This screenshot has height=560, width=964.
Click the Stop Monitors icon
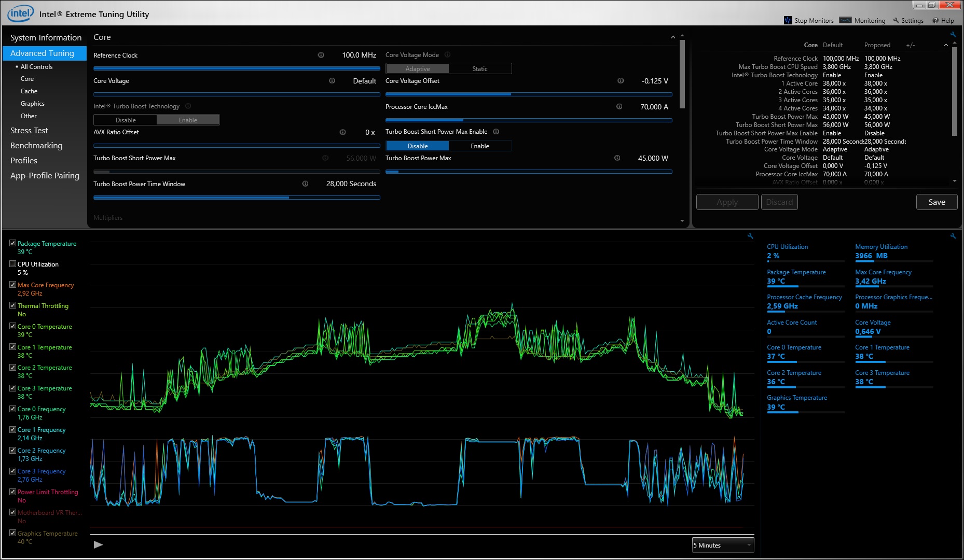coord(788,20)
